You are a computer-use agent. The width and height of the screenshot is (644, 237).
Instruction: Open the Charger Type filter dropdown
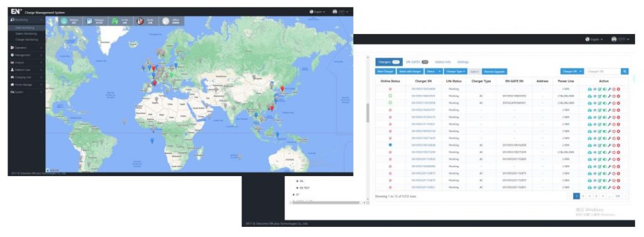point(456,72)
